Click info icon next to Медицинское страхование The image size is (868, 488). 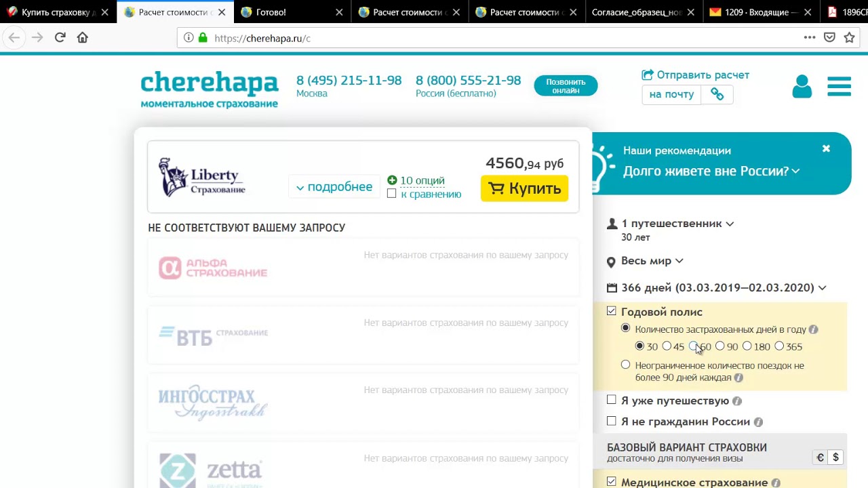pyautogui.click(x=776, y=483)
